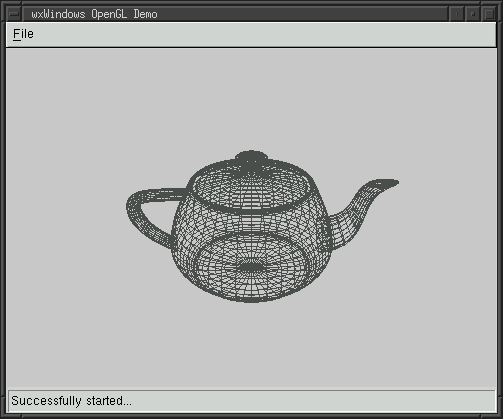The width and height of the screenshot is (503, 419).
Task: Click the Successfully started status bar text
Action: coord(71,401)
